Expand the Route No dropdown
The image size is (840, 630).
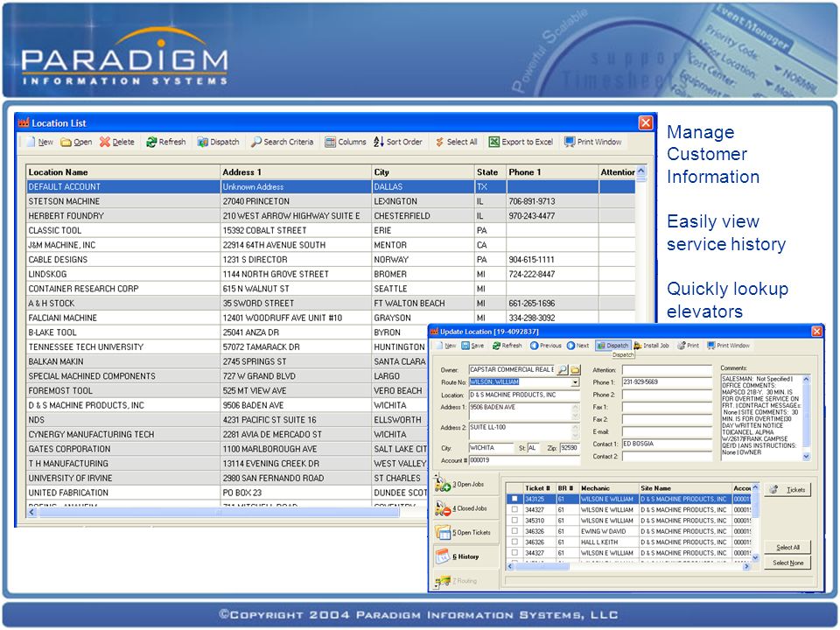coord(576,382)
